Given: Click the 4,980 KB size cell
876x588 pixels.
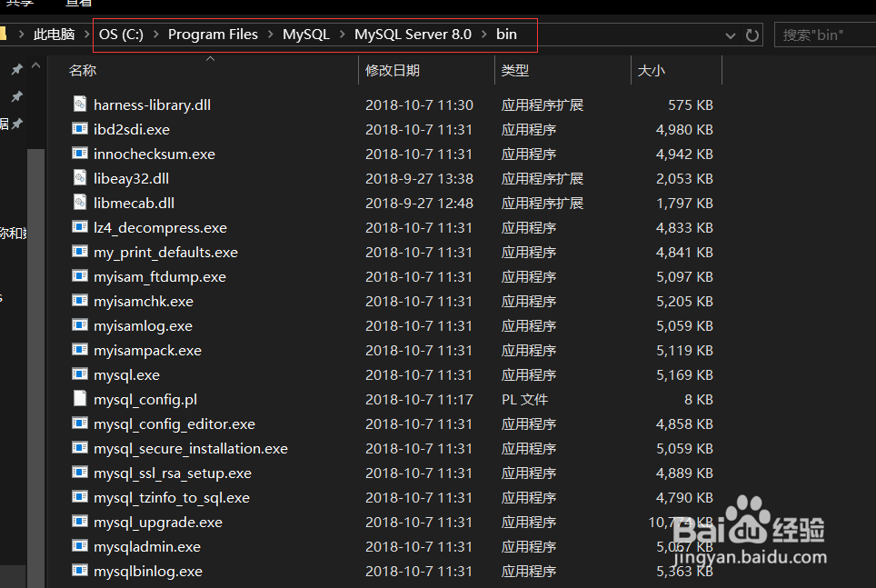Looking at the screenshot, I should tap(684, 130).
